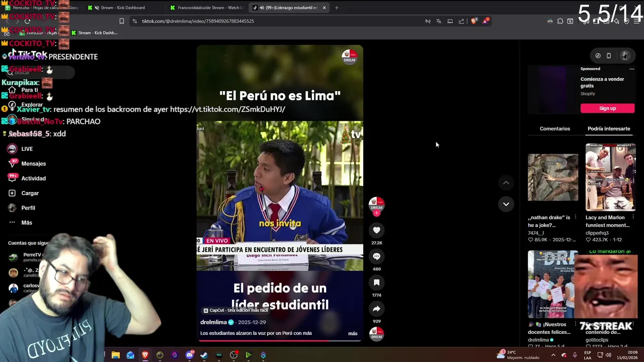Close the Liderazgo estudiantil TikTok tab

tap(324, 8)
